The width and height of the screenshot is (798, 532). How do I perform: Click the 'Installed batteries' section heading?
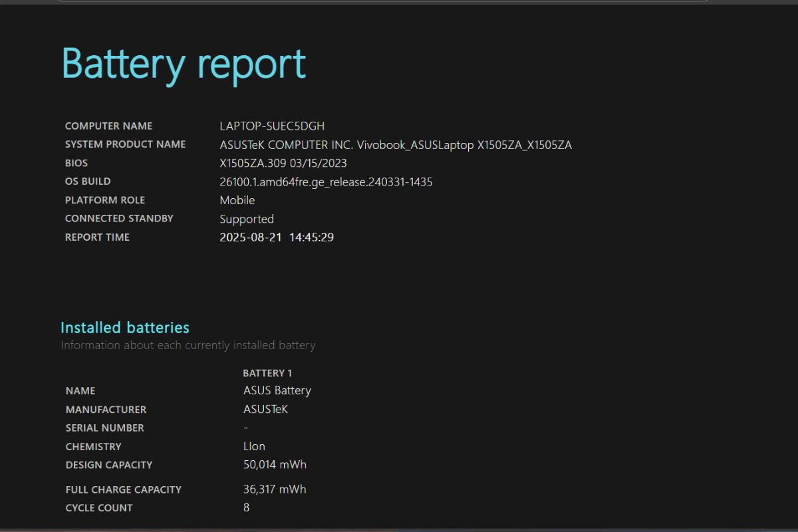(x=125, y=327)
